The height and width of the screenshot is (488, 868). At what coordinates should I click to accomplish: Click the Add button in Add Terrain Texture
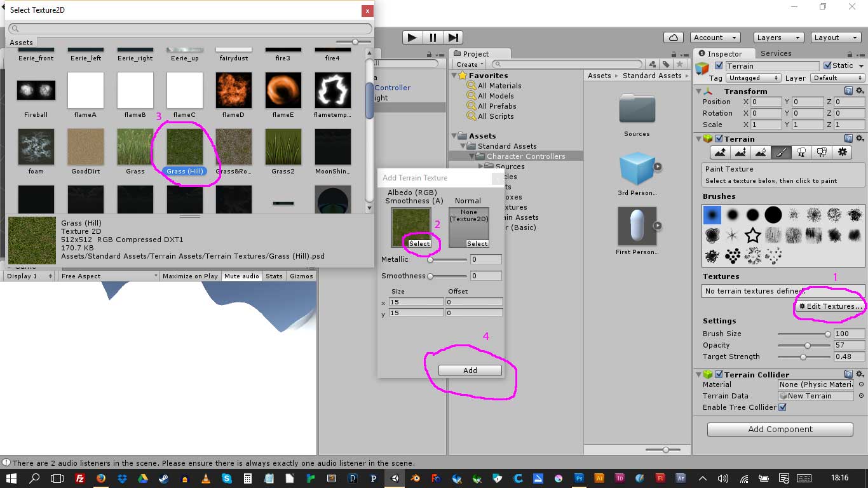coord(470,370)
